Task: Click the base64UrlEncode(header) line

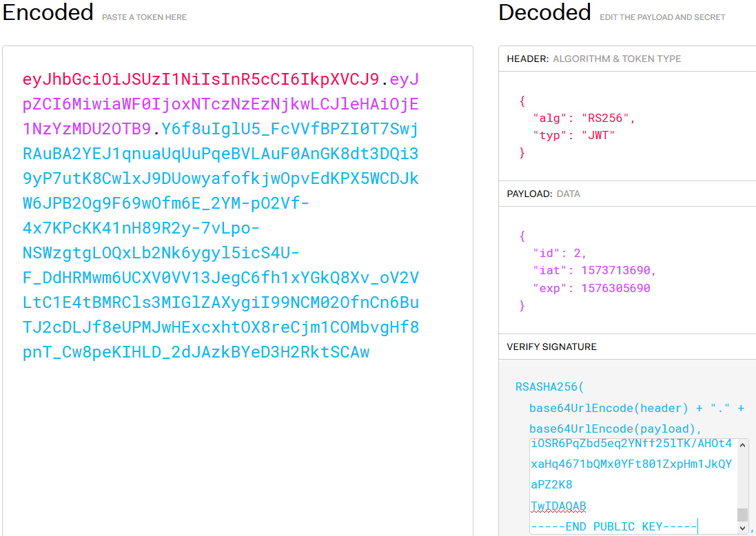Action: coord(636,409)
